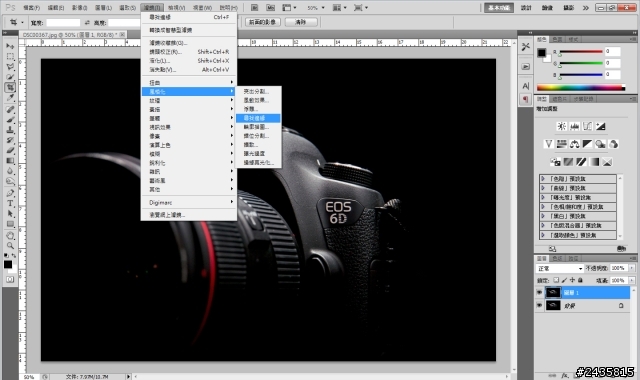
Task: Add a Color Balance adjustment
Action: pos(574,144)
